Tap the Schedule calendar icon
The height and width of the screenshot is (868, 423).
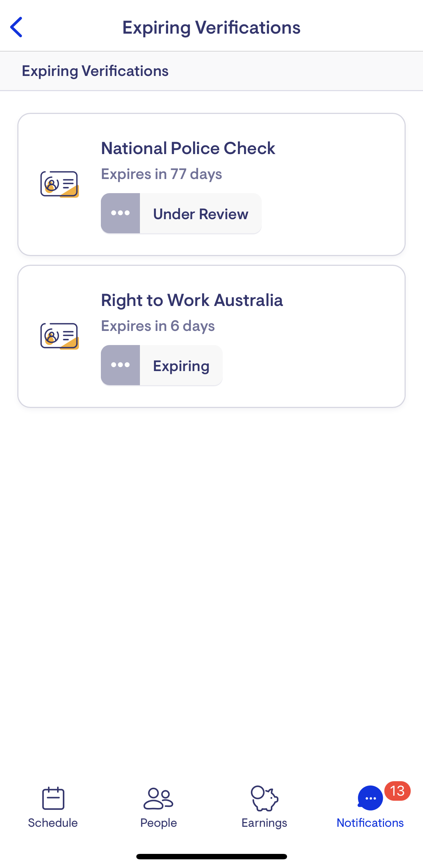point(53,798)
